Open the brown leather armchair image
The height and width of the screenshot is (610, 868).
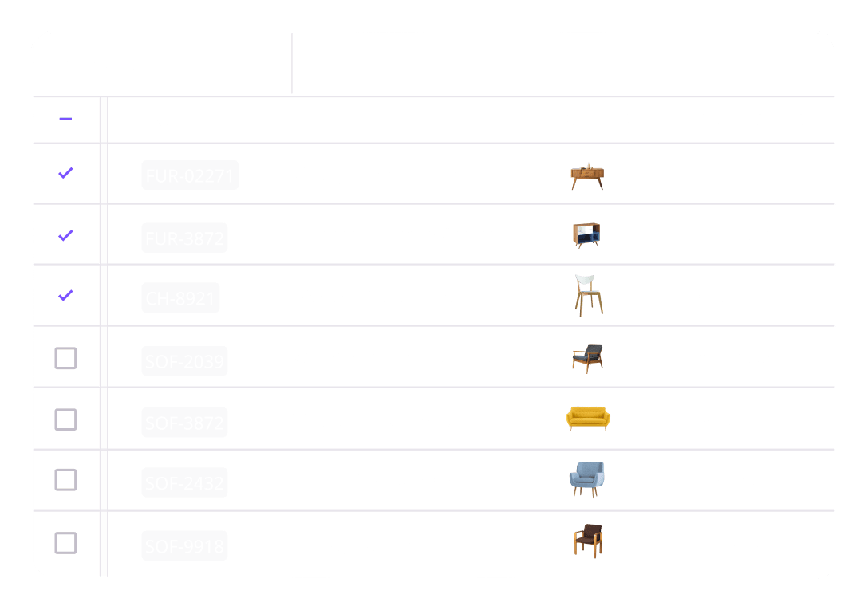[588, 541]
